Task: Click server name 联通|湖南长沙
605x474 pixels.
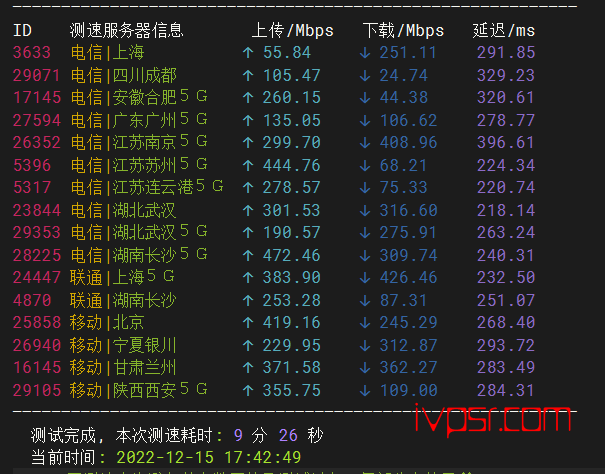Action: [x=123, y=300]
